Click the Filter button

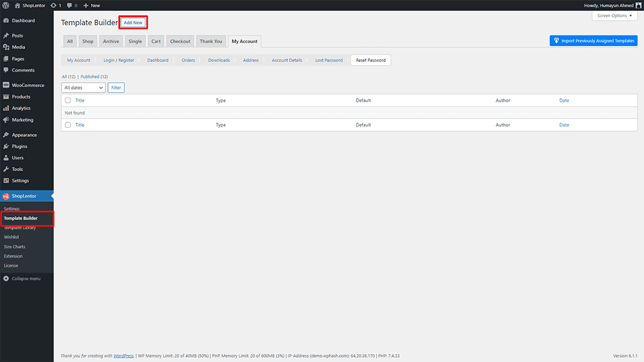pyautogui.click(x=117, y=88)
